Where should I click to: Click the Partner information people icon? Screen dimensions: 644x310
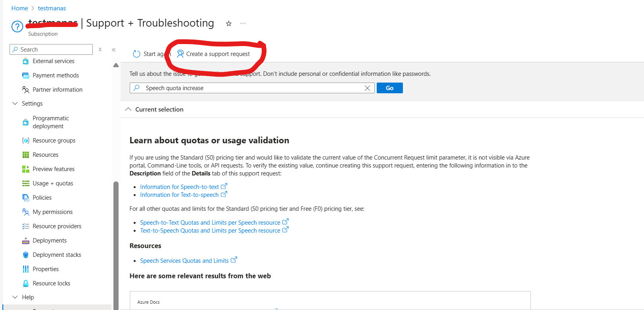pyautogui.click(x=26, y=90)
